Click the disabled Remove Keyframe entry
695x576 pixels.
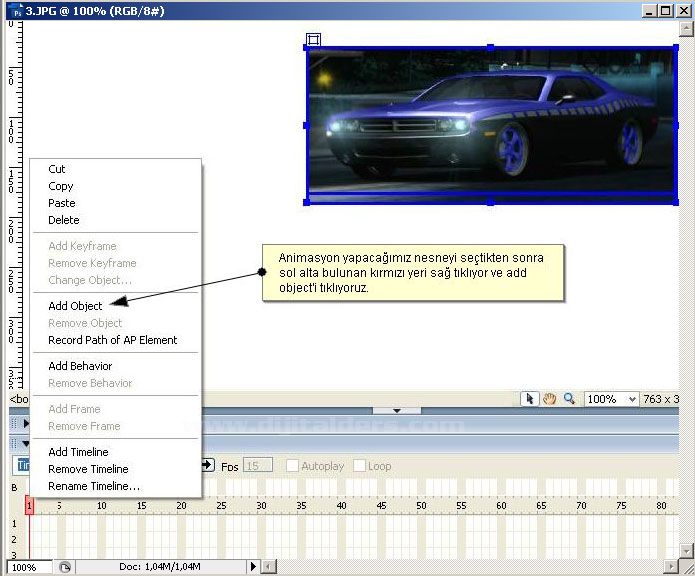[x=92, y=263]
